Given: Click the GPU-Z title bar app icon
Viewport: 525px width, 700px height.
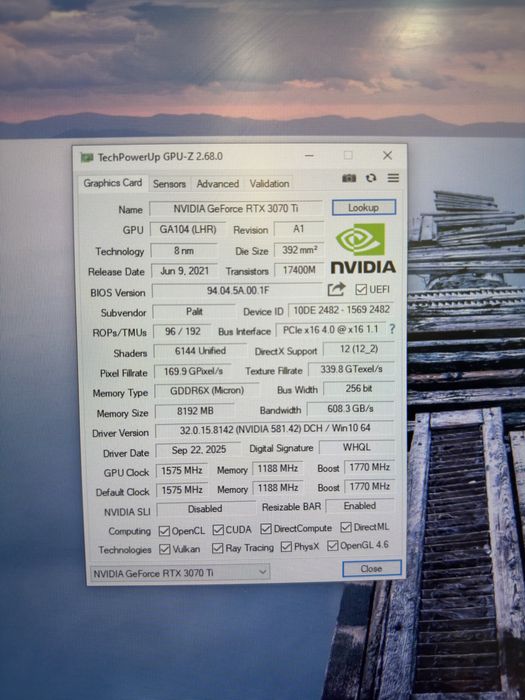Looking at the screenshot, I should [x=87, y=157].
